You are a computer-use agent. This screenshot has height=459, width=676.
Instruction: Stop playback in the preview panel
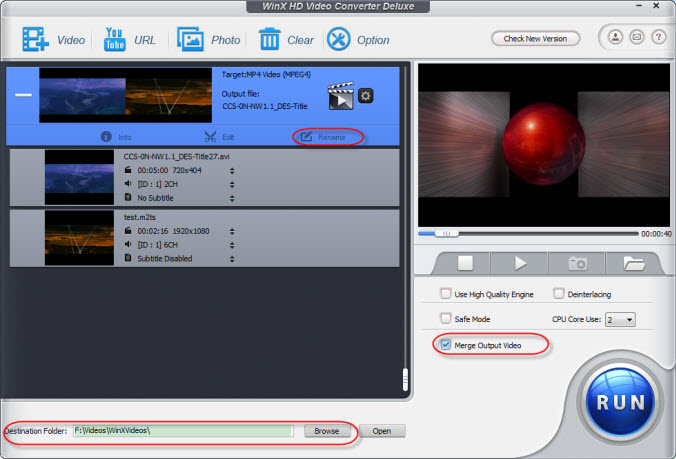click(465, 263)
